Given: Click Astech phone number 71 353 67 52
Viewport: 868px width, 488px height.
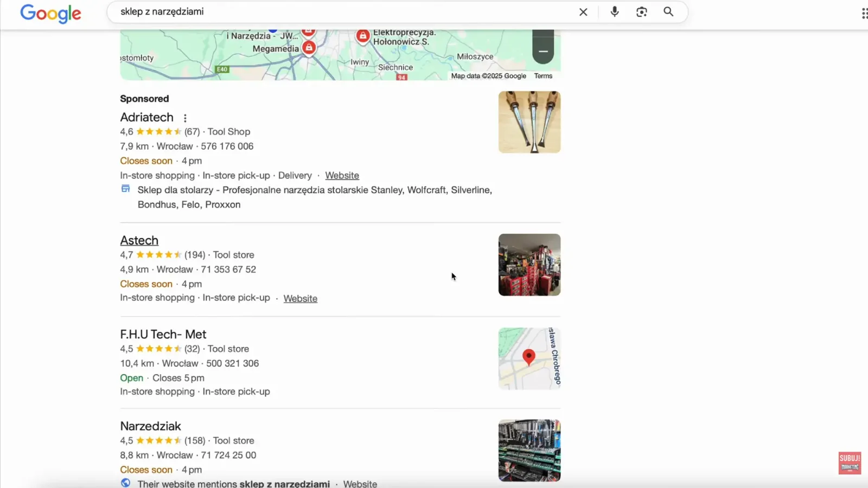Looking at the screenshot, I should [x=228, y=269].
